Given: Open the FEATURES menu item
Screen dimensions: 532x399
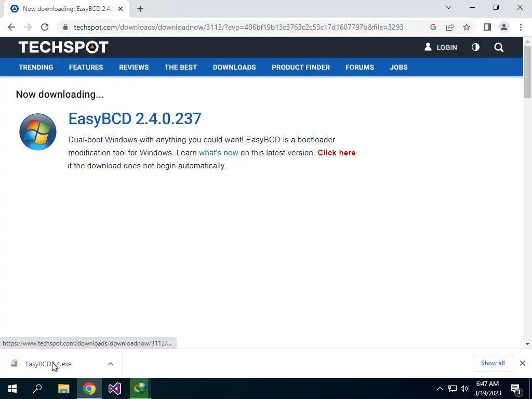Looking at the screenshot, I should click(x=86, y=67).
